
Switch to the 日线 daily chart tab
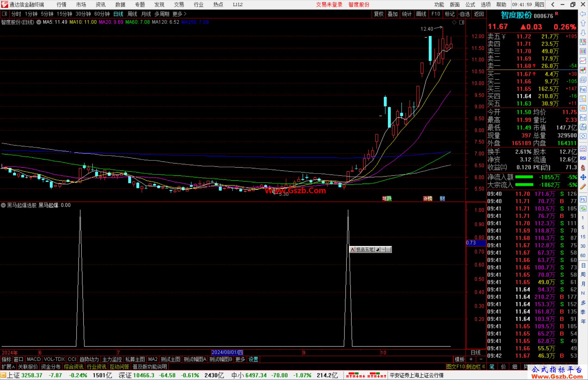[118, 14]
